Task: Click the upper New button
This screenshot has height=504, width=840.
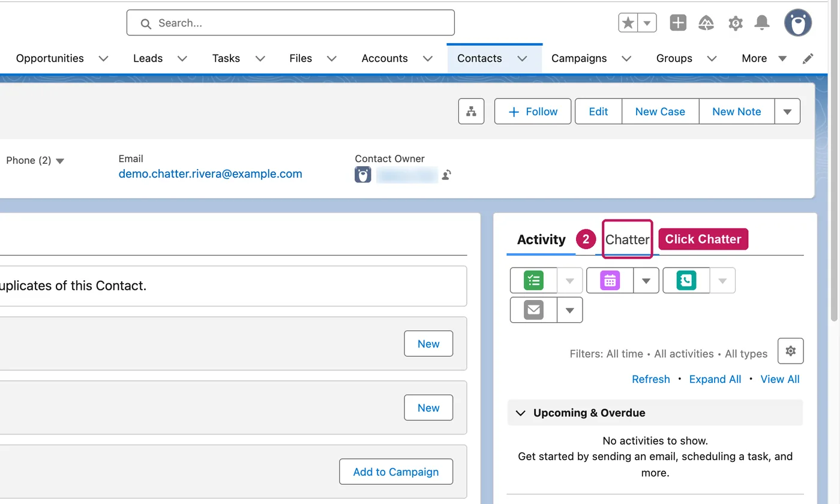Action: click(428, 344)
